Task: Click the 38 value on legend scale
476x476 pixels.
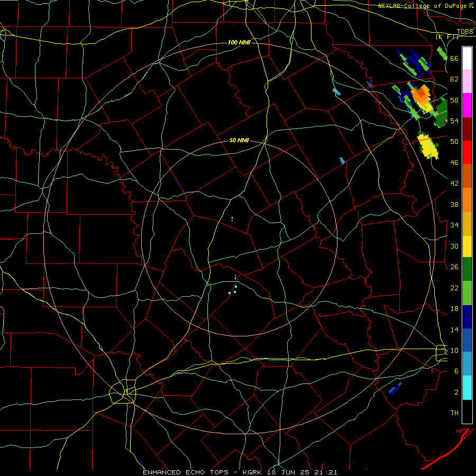Action: pyautogui.click(x=454, y=204)
